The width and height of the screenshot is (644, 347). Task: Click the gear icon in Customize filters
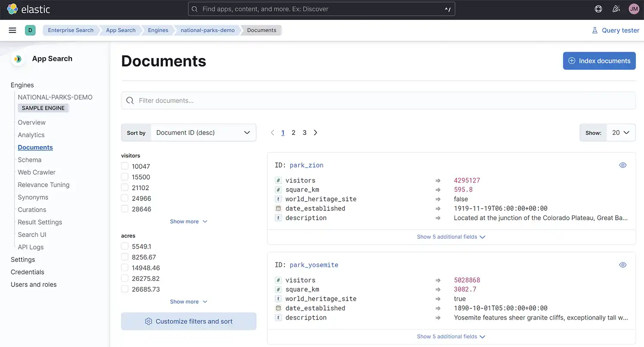coord(149,321)
